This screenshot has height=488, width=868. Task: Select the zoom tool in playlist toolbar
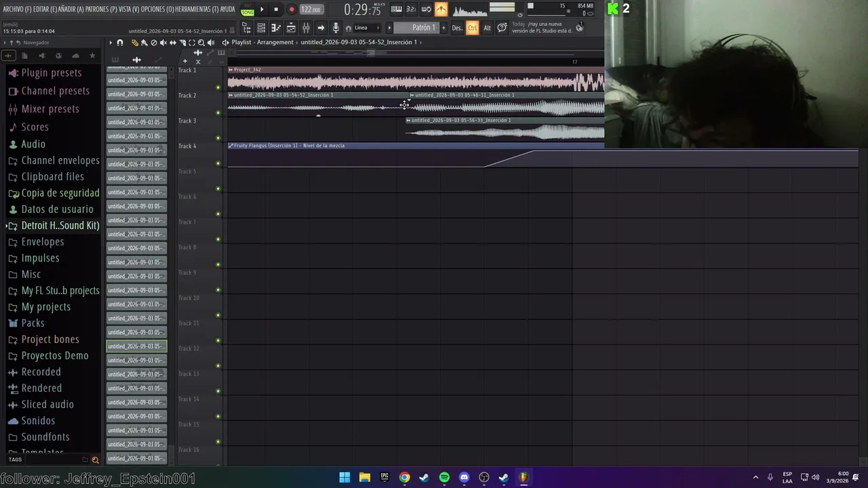(201, 43)
